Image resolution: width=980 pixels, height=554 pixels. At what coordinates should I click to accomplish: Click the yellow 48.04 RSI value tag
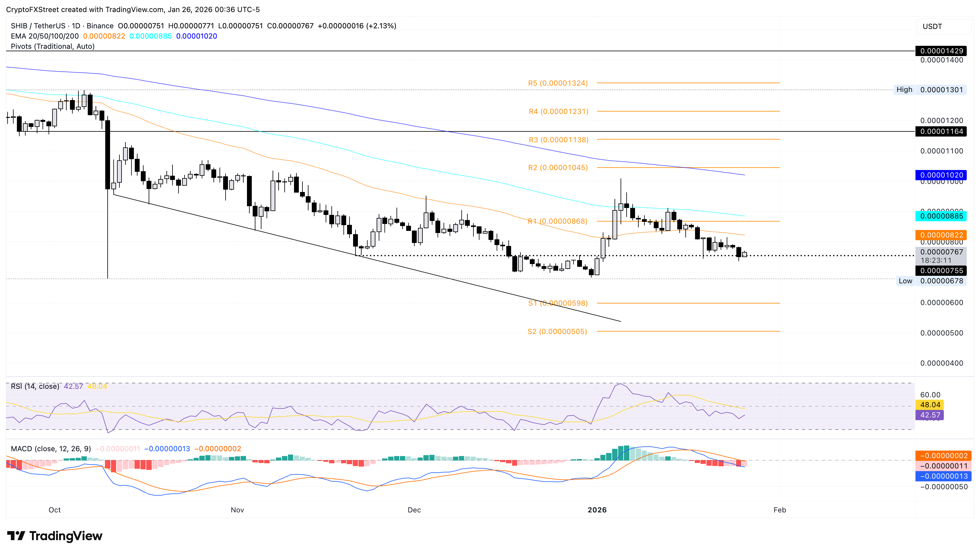click(930, 405)
